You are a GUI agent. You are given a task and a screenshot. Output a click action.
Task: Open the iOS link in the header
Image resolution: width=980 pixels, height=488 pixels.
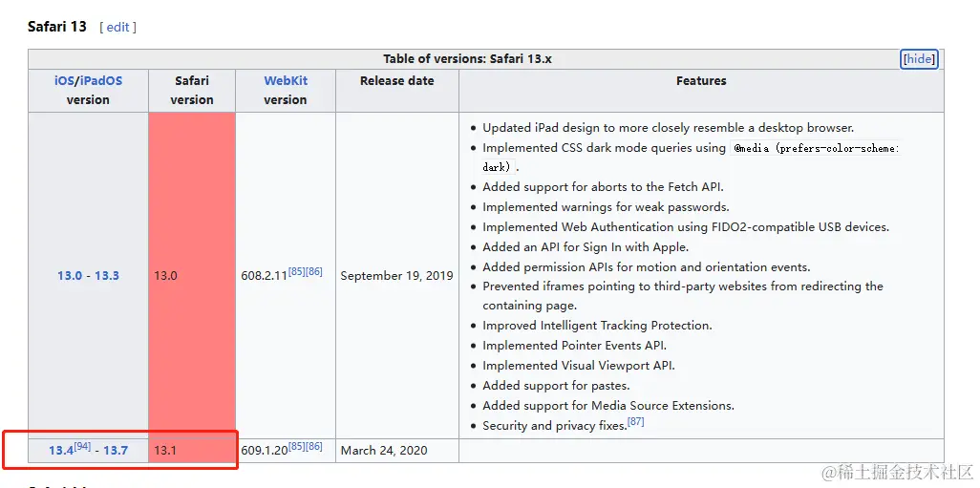pos(64,80)
